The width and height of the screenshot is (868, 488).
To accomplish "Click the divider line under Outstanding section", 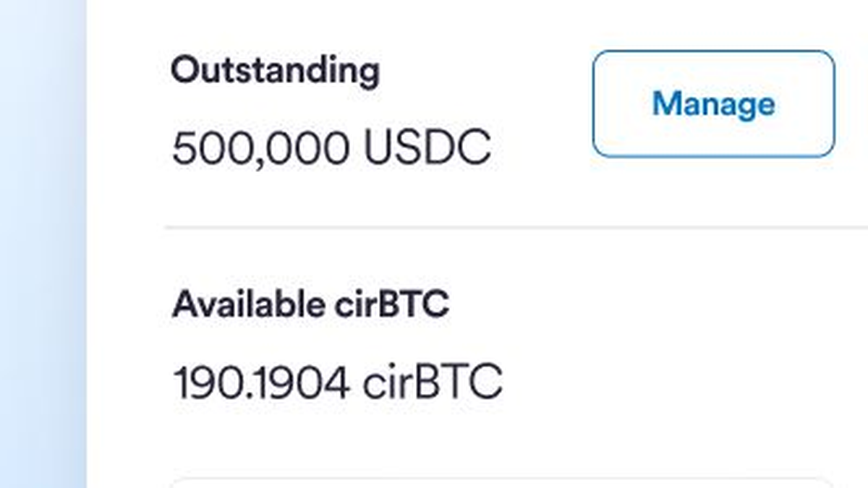I will [516, 227].
